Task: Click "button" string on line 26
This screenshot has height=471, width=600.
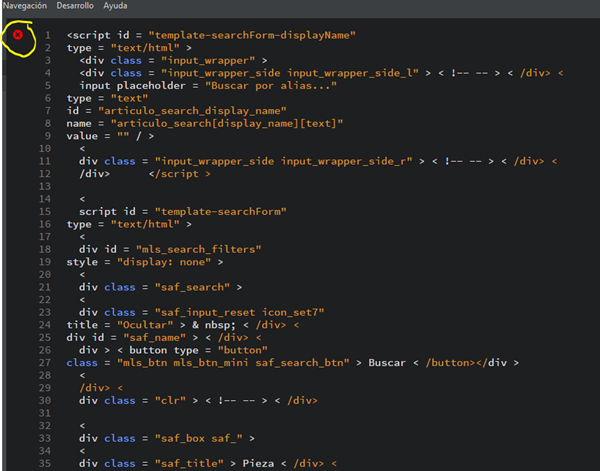Action: [243, 350]
